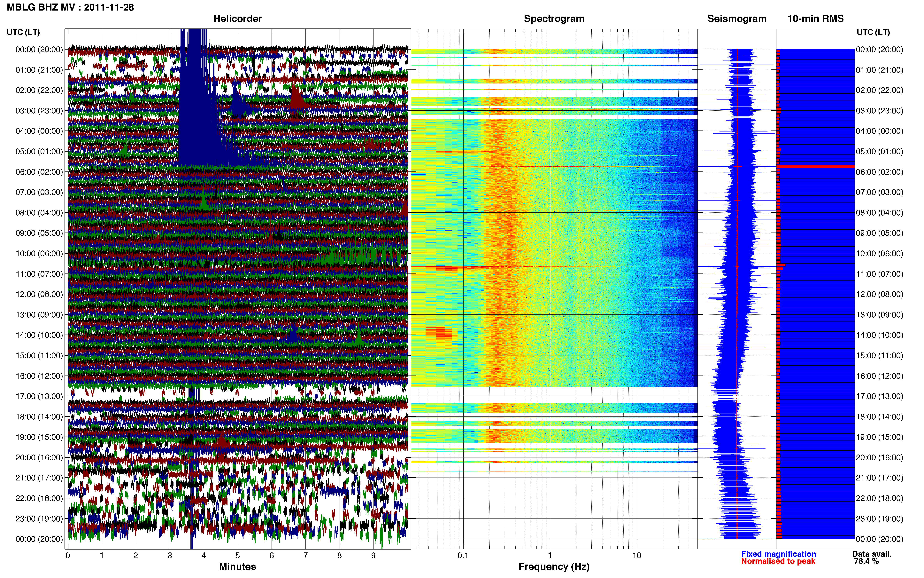This screenshot has width=924, height=578.
Task: Click the 'Data avail.' label
Action: pyautogui.click(x=872, y=554)
